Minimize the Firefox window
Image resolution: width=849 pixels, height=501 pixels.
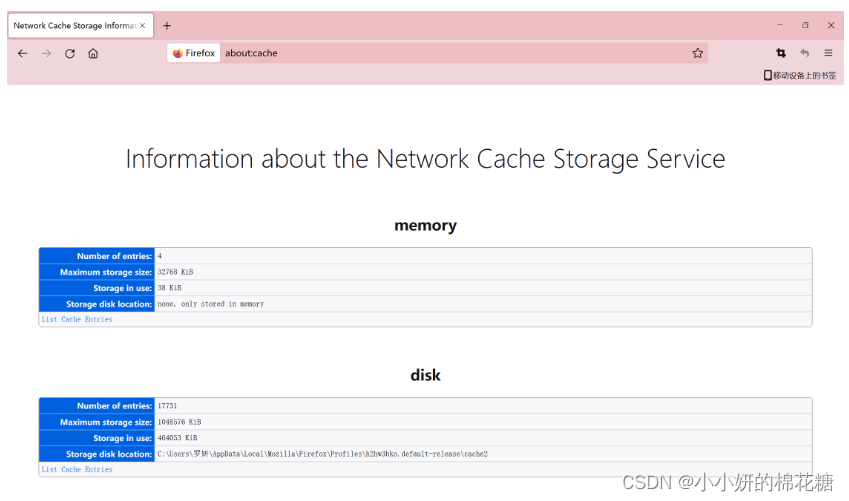[780, 25]
